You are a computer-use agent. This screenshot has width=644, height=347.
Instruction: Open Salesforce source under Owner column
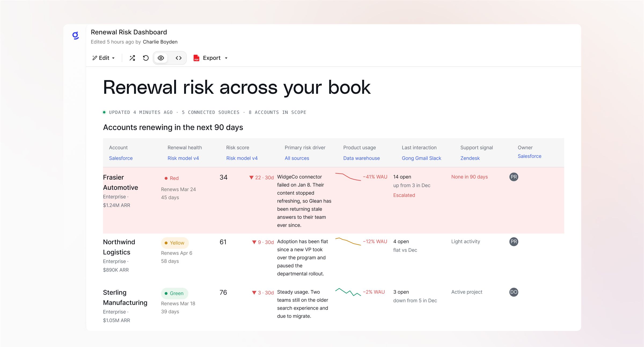coord(529,156)
